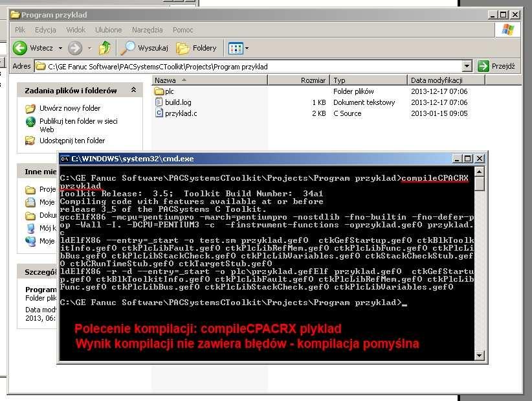Screen dimensions: 532x401
Task: Click the Dokumenty folder icon in Inne miejsca
Action: 30,216
